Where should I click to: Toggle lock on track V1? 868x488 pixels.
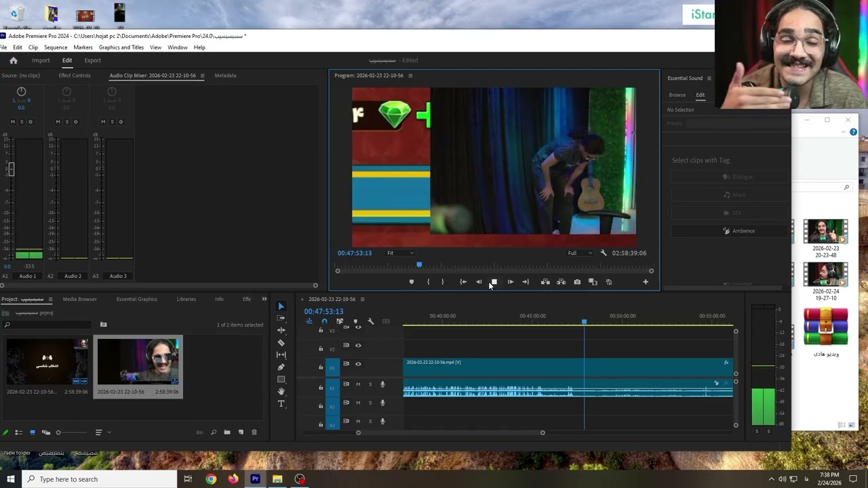point(321,367)
